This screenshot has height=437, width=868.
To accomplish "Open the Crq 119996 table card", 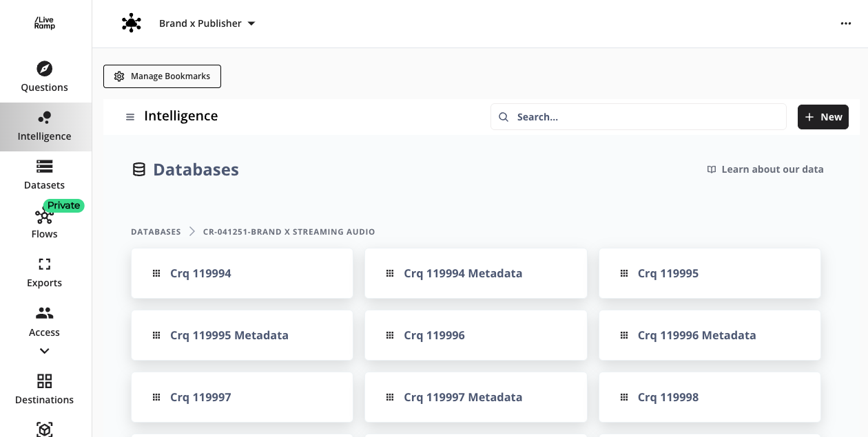I will (475, 335).
